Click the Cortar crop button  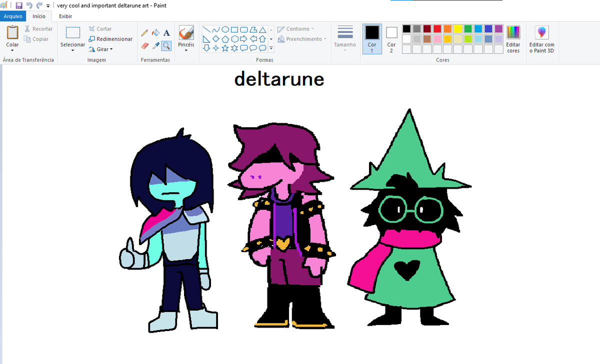click(x=100, y=29)
